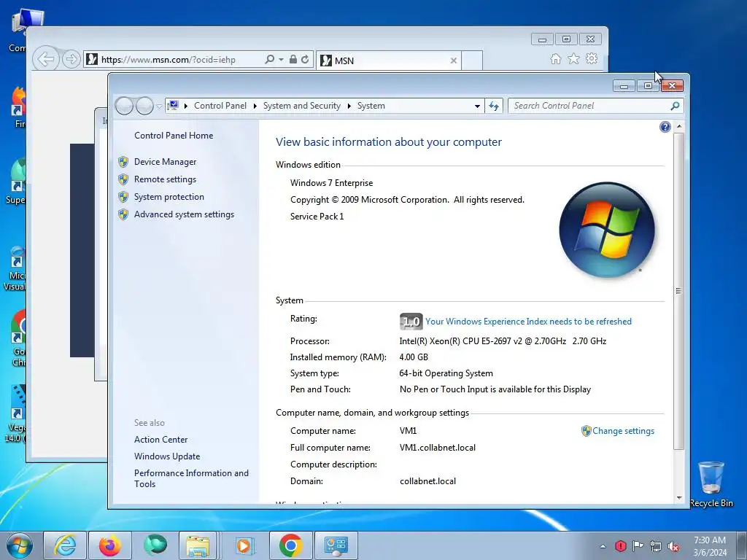Open the IE address bar dropdown arrow

[281, 60]
